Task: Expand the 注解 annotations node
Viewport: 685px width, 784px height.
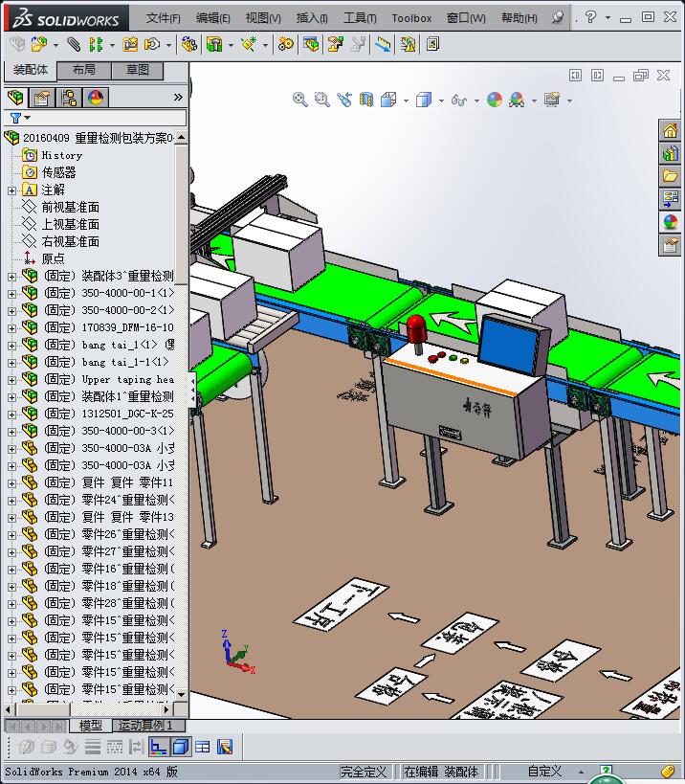Action: [12, 190]
